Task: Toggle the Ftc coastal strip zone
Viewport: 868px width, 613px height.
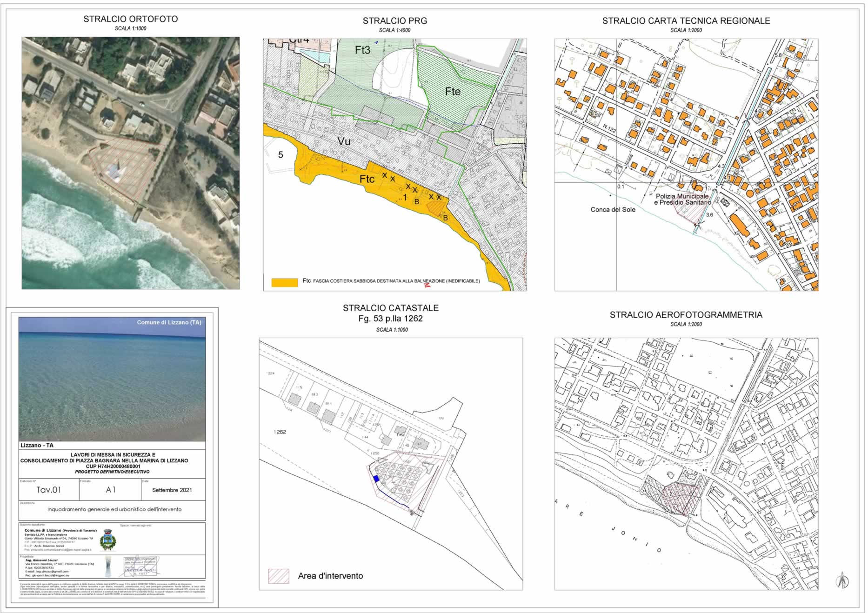Action: click(x=367, y=179)
